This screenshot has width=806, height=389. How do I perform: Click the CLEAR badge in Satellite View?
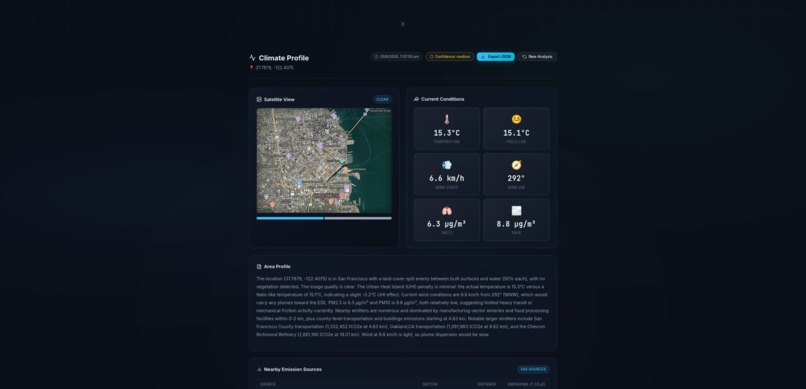(x=382, y=99)
